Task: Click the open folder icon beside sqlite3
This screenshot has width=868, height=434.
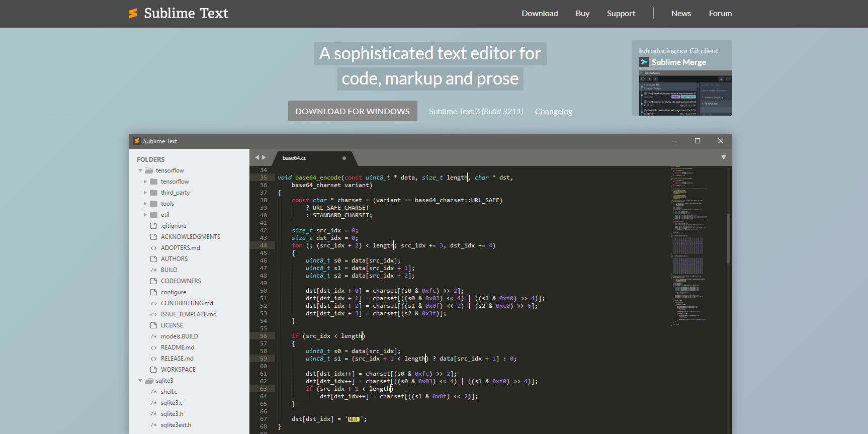Action: [149, 381]
